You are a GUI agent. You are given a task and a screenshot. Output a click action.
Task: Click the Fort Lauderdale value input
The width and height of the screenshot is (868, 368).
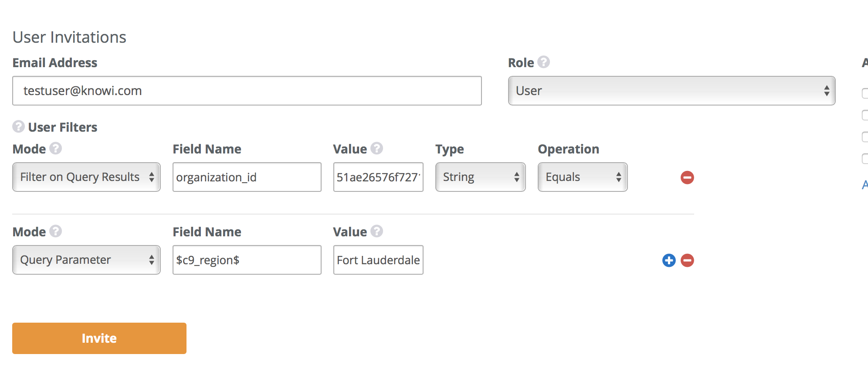378,260
